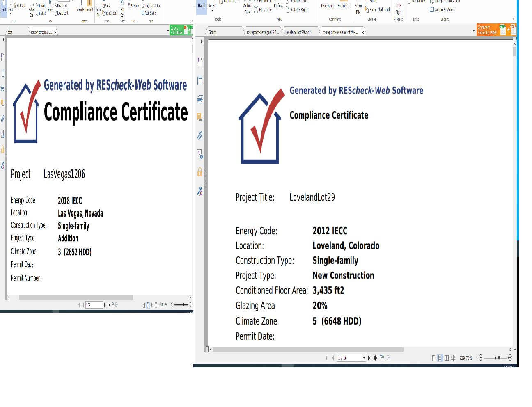The image size is (532, 407).
Task: Toggle facing pages view mode
Action: pos(447,358)
